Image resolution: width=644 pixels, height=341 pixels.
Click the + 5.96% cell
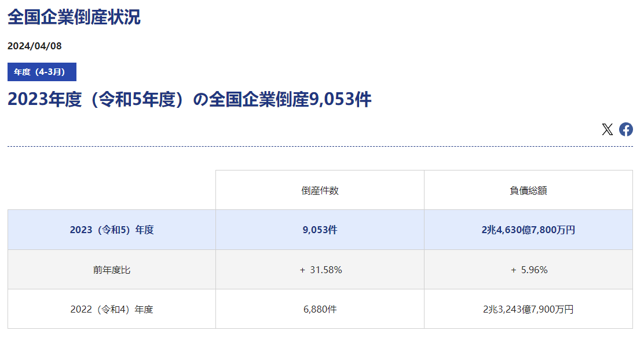pos(528,270)
